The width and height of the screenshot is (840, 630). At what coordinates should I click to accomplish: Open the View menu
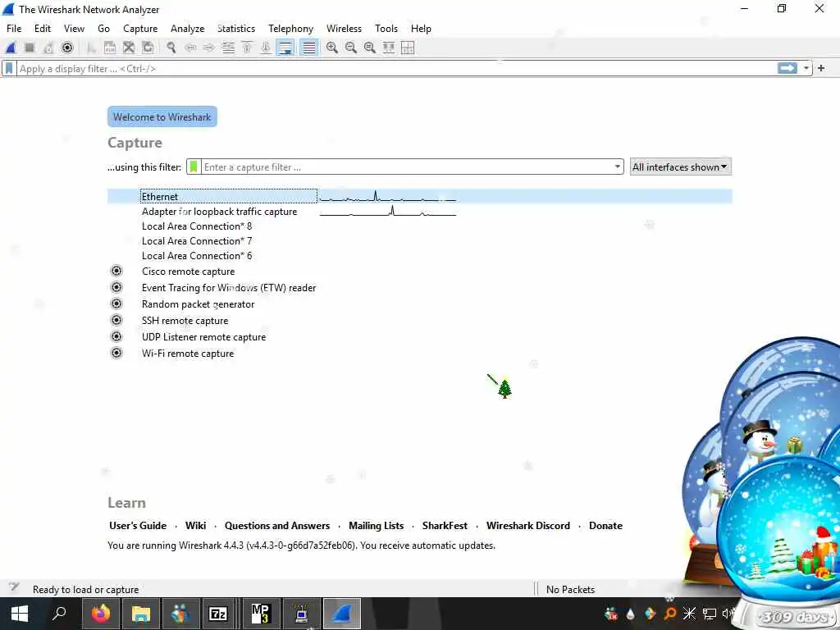tap(74, 29)
